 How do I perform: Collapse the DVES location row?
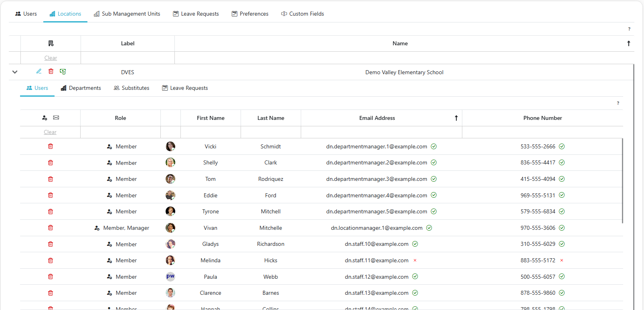tap(15, 72)
